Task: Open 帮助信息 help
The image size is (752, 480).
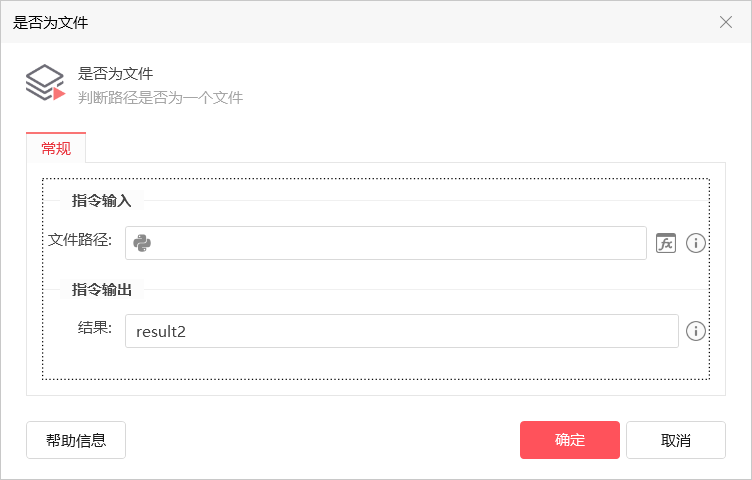Action: click(x=76, y=440)
